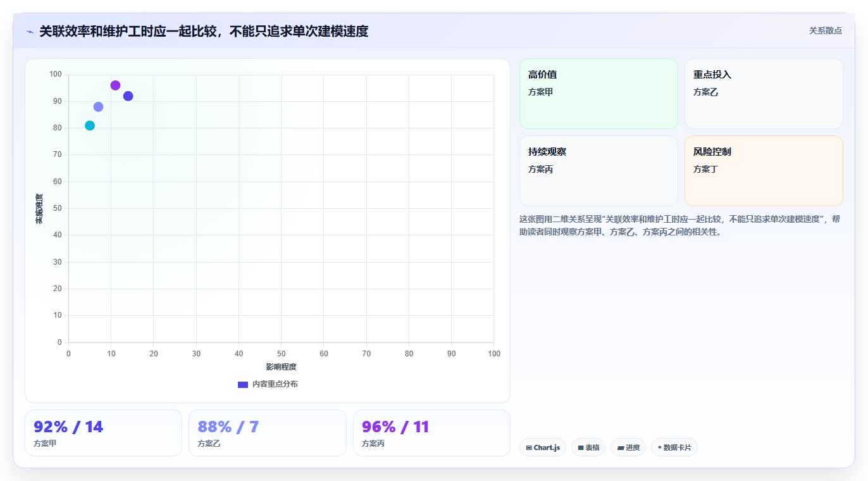Click the lightning icon beside the title

pyautogui.click(x=30, y=32)
